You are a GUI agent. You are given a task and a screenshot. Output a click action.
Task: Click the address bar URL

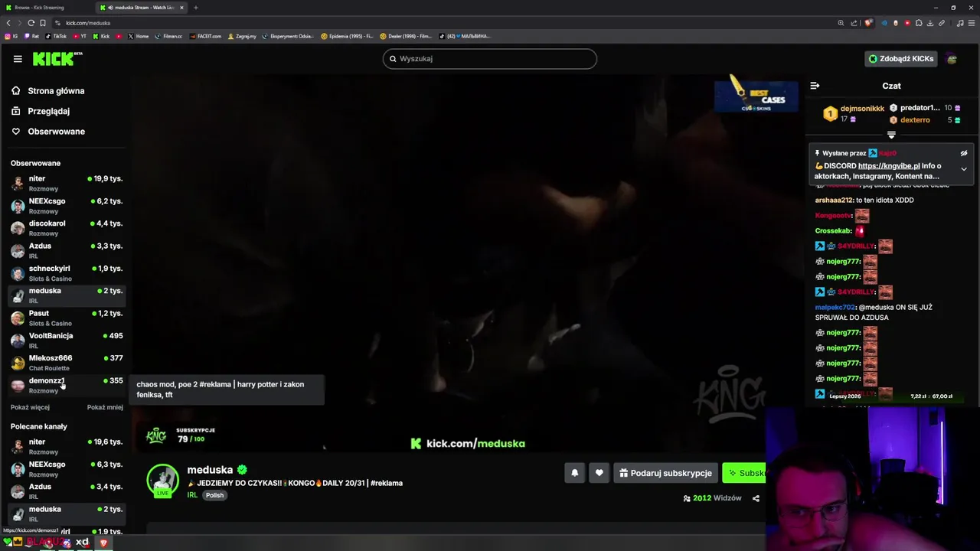click(x=88, y=23)
